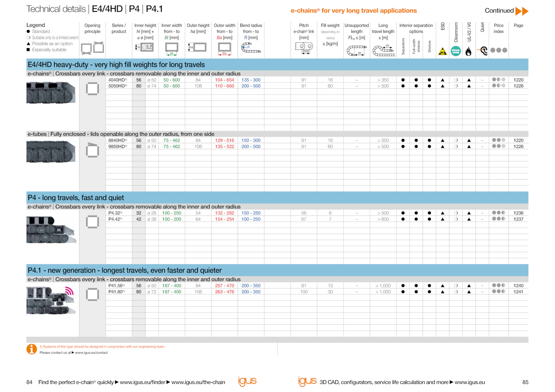Click page number 1240 for P41.56
The height and width of the screenshot is (392, 555).
(x=519, y=286)
